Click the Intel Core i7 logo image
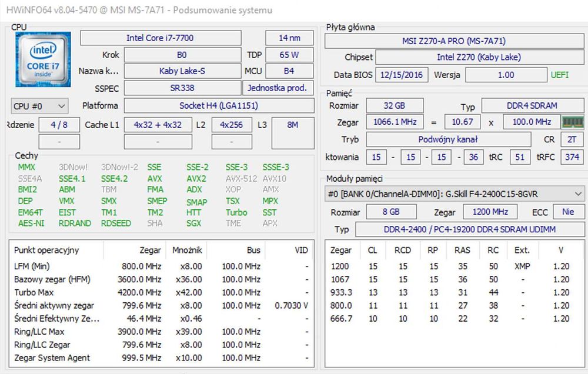The image size is (588, 374). point(43,59)
